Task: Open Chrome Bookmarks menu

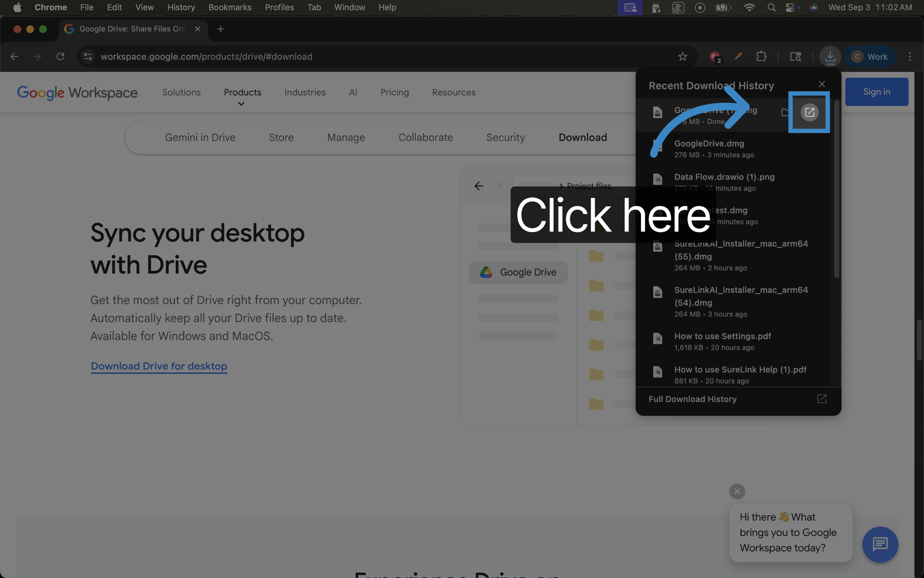Action: 230,7
